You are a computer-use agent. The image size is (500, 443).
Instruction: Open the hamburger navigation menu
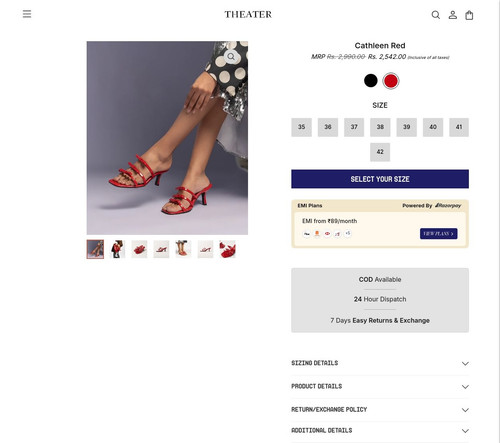tap(27, 14)
